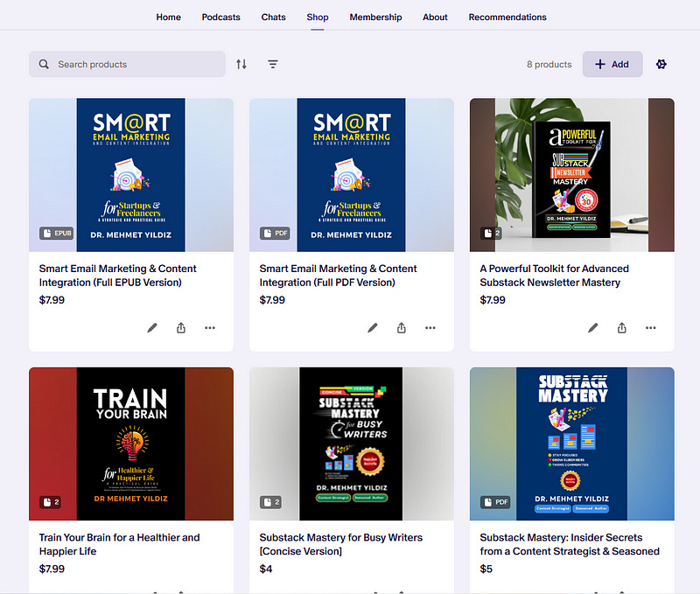Click file count badge on Train Your Brain
This screenshot has width=700, height=594.
[x=50, y=502]
